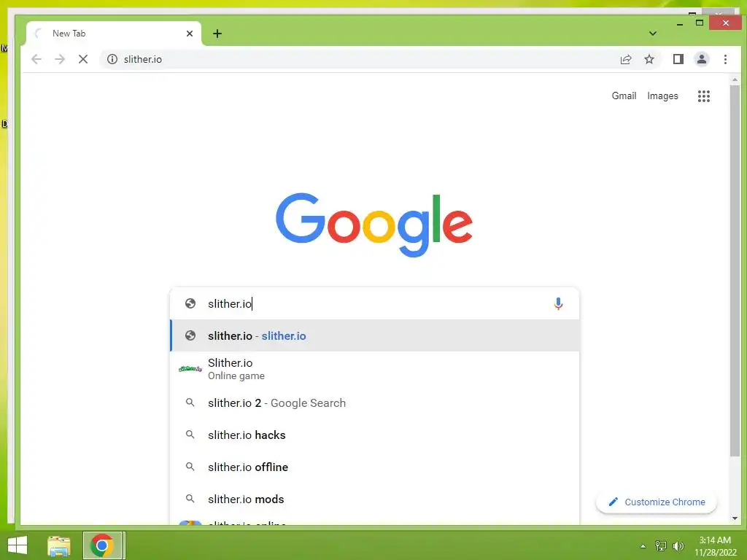
Task: Click Customize Chrome button
Action: [657, 502]
